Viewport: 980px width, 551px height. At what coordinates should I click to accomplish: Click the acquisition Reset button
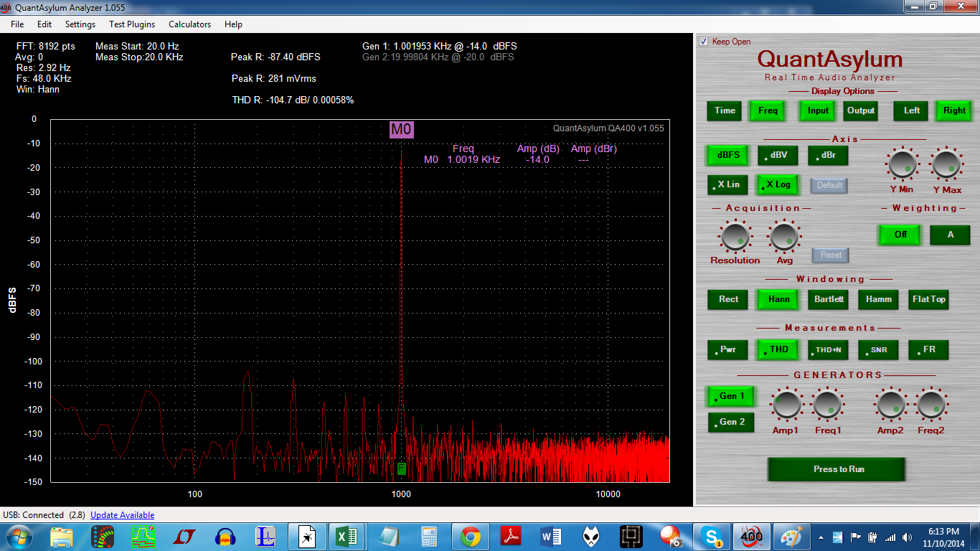(x=831, y=255)
